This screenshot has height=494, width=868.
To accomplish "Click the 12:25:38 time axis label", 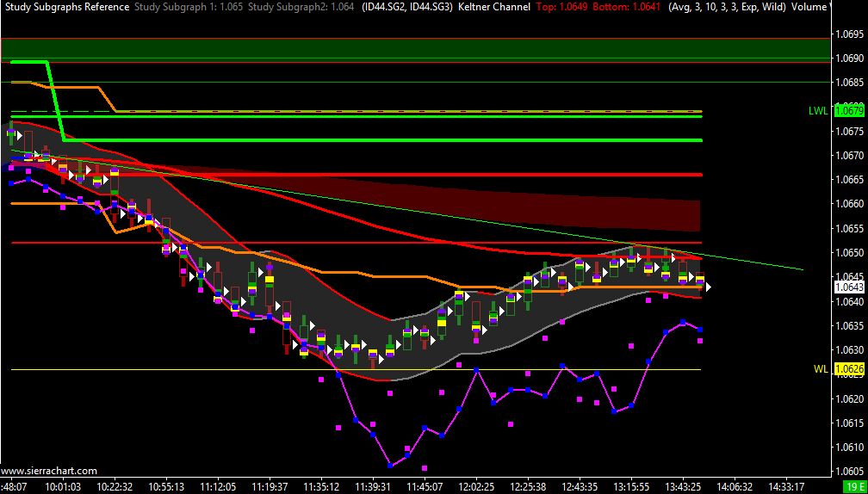I will 528,486.
